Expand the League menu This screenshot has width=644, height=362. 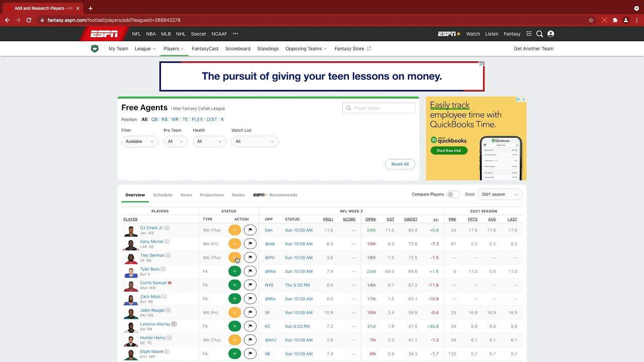coord(145,49)
